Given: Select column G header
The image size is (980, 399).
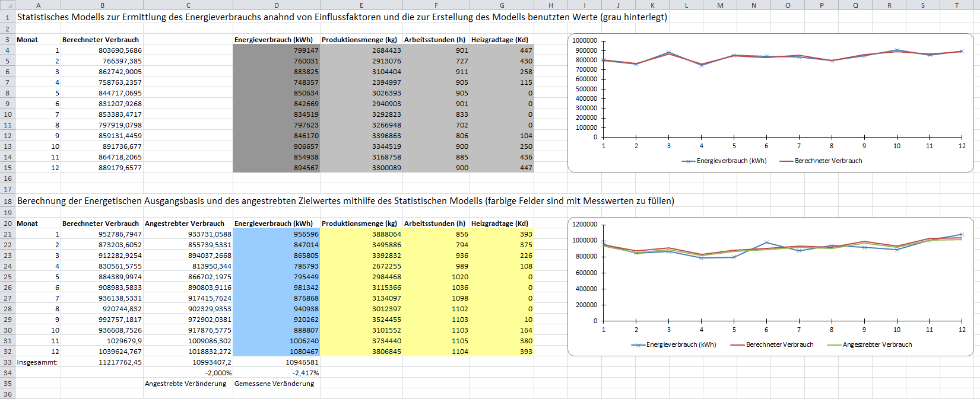Looking at the screenshot, I should coord(502,5).
